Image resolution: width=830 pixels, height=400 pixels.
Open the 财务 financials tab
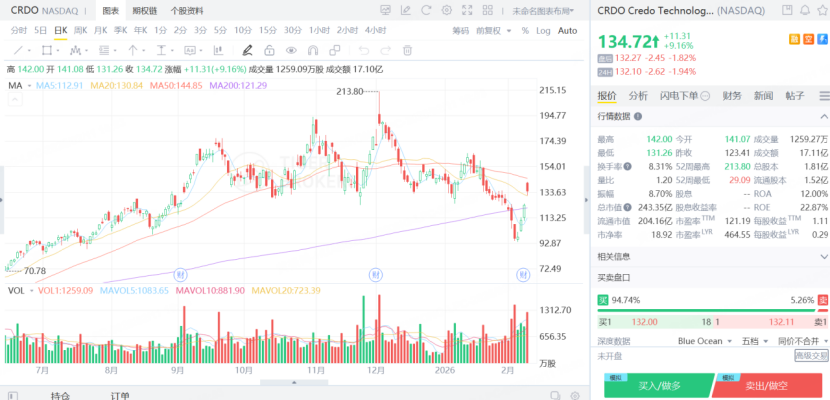pos(732,96)
